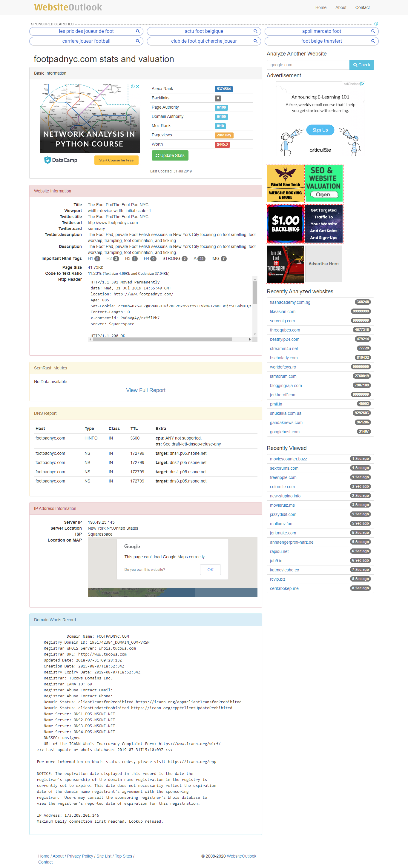Click search icon for 'actu foot belgique'
This screenshot has height=868, width=408.
255,31
